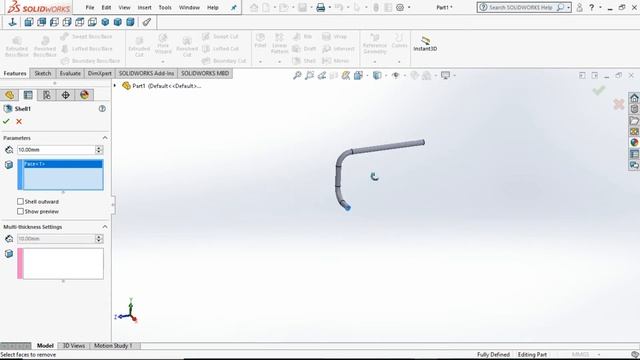640x360 pixels.
Task: Expand the Part1 flyout tree arrow
Action: [x=115, y=86]
